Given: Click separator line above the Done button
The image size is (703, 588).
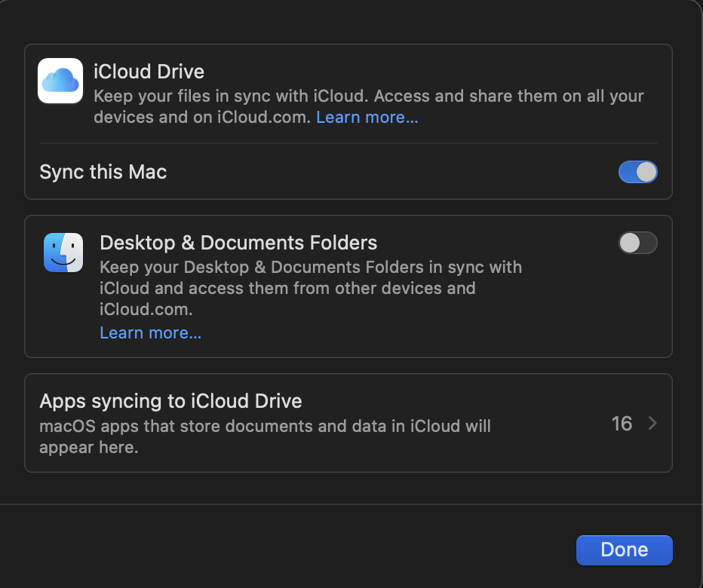Looking at the screenshot, I should (x=351, y=504).
